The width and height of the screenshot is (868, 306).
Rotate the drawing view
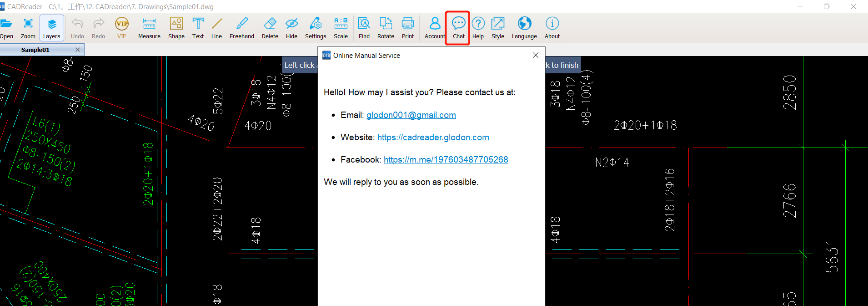(386, 28)
